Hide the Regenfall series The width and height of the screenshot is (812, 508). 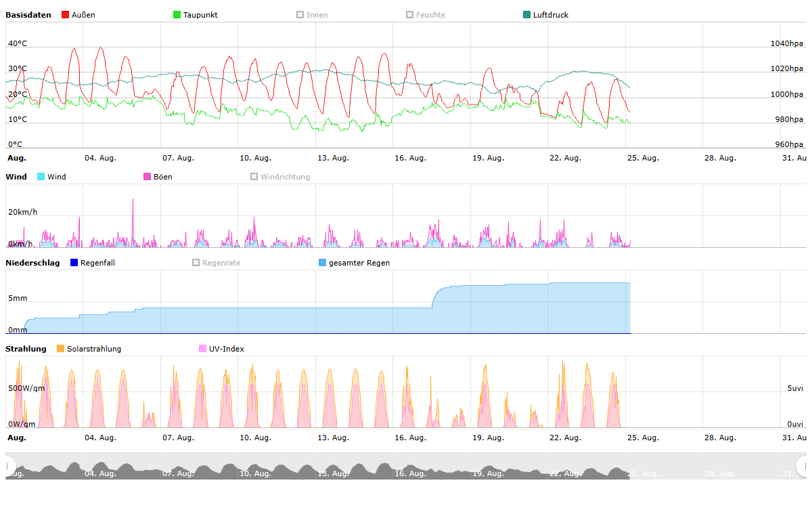point(92,263)
